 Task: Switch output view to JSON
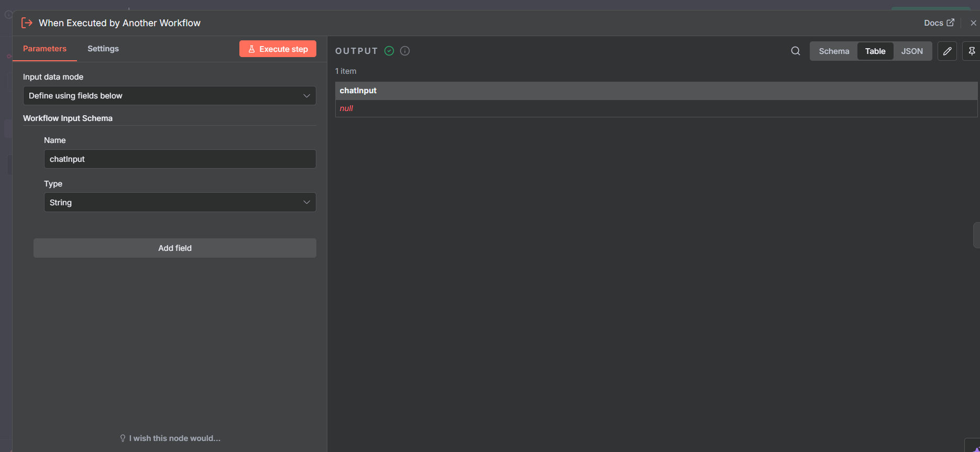point(912,51)
